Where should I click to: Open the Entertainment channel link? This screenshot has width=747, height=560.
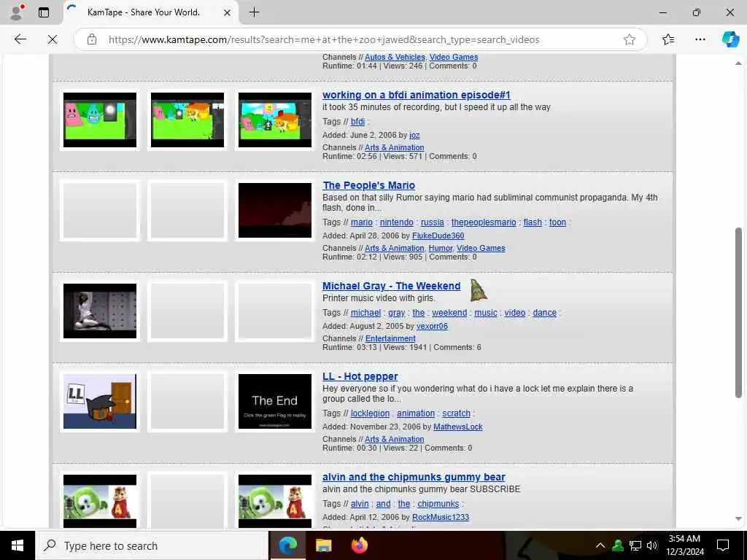coord(390,338)
